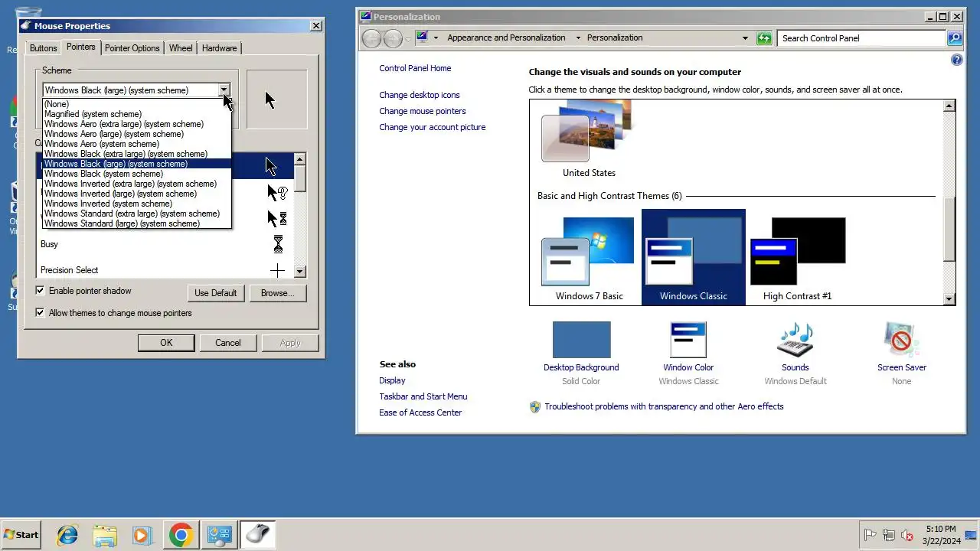980x551 pixels.
Task: Select the Windows 7 Basic theme
Action: click(589, 259)
